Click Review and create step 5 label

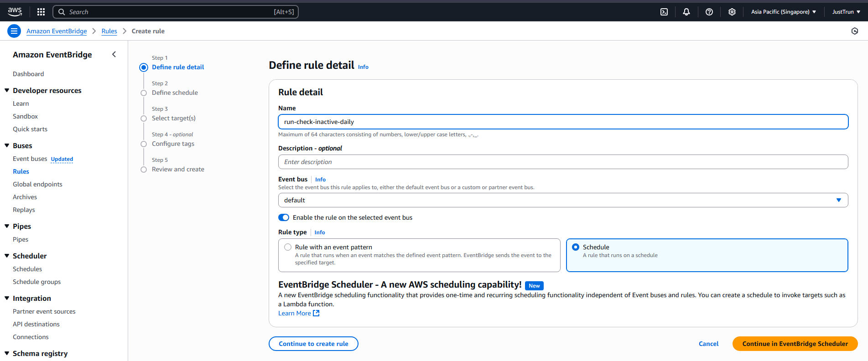[178, 169]
